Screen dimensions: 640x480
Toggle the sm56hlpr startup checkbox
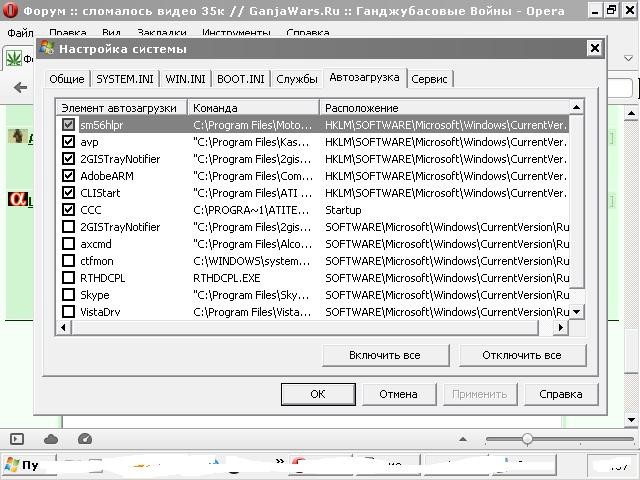coord(68,125)
